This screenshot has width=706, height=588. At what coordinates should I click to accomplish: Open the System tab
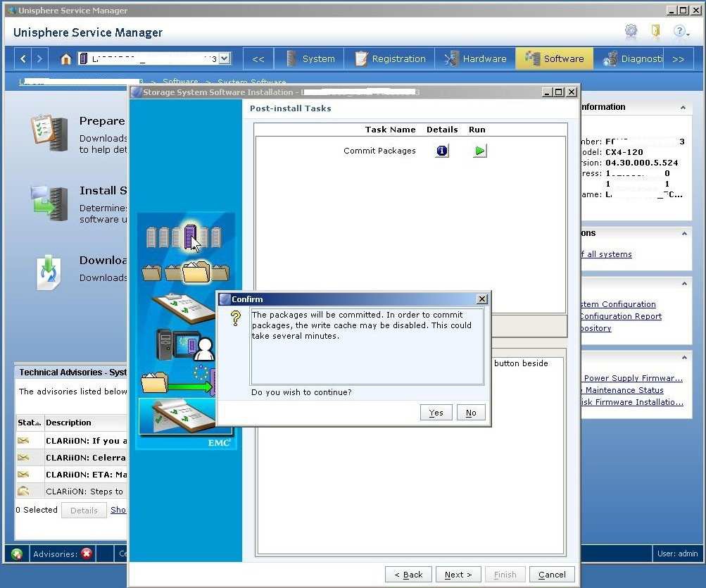(x=310, y=58)
